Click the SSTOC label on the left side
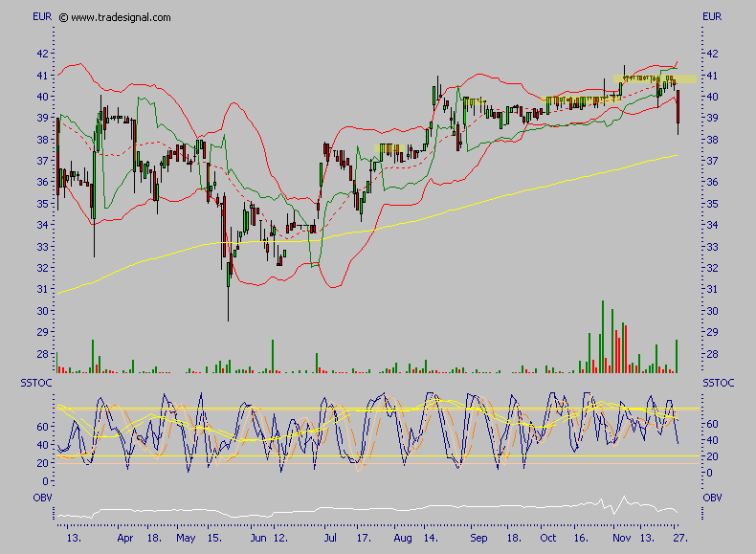The image size is (756, 554). 36,384
